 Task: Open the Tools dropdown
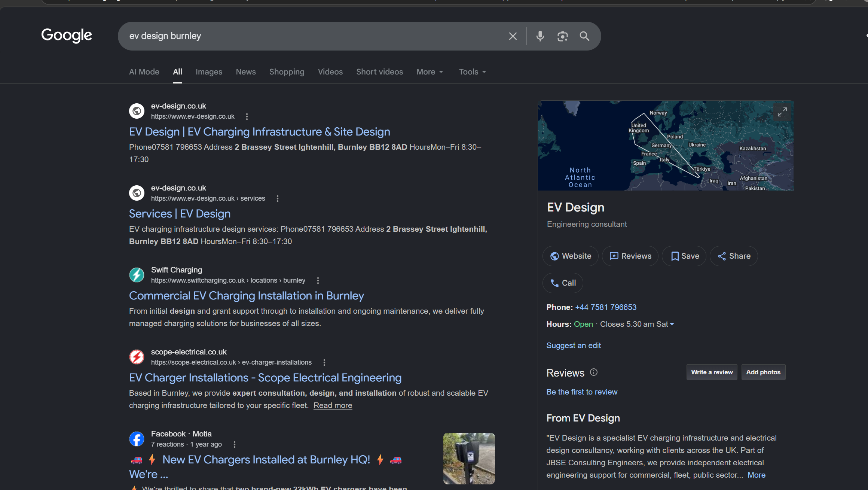click(473, 72)
